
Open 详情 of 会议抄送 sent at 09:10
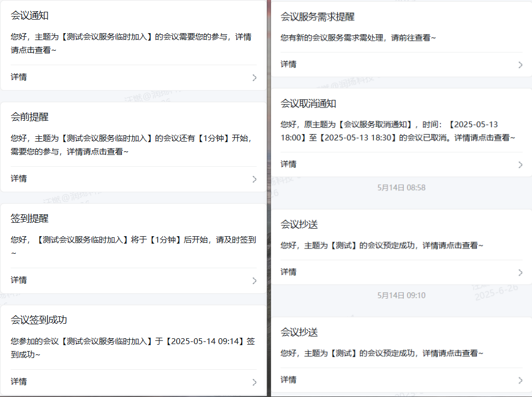click(x=289, y=379)
